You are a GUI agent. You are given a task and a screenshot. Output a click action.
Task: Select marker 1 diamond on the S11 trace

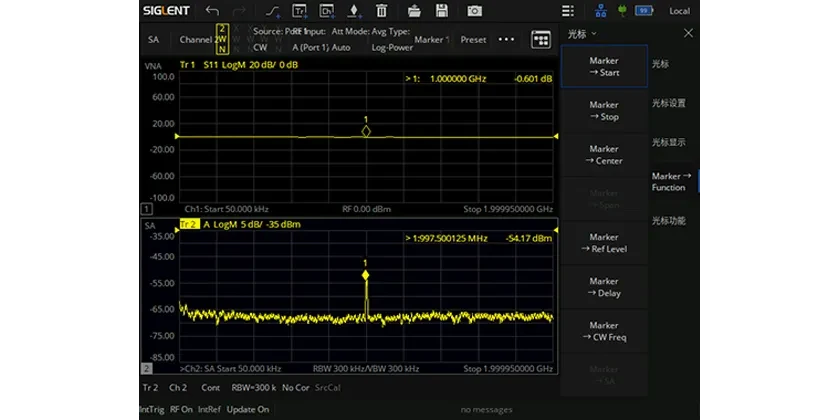pyautogui.click(x=366, y=131)
